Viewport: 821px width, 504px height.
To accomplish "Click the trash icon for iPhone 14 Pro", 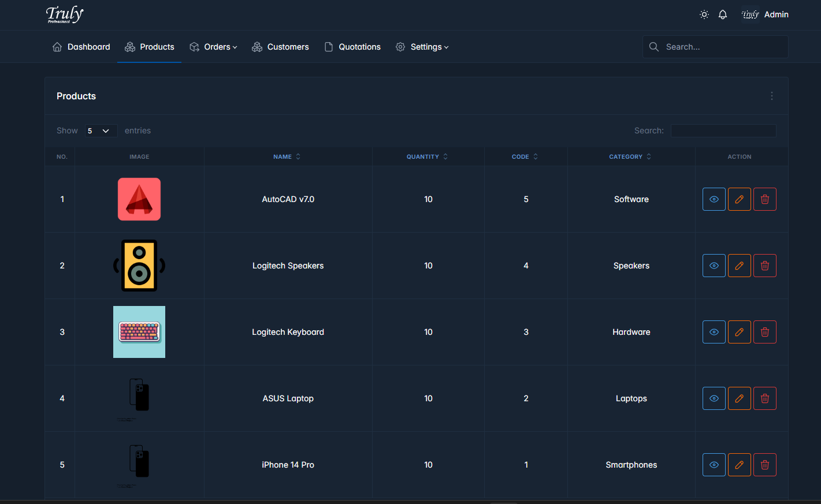I will pyautogui.click(x=764, y=465).
